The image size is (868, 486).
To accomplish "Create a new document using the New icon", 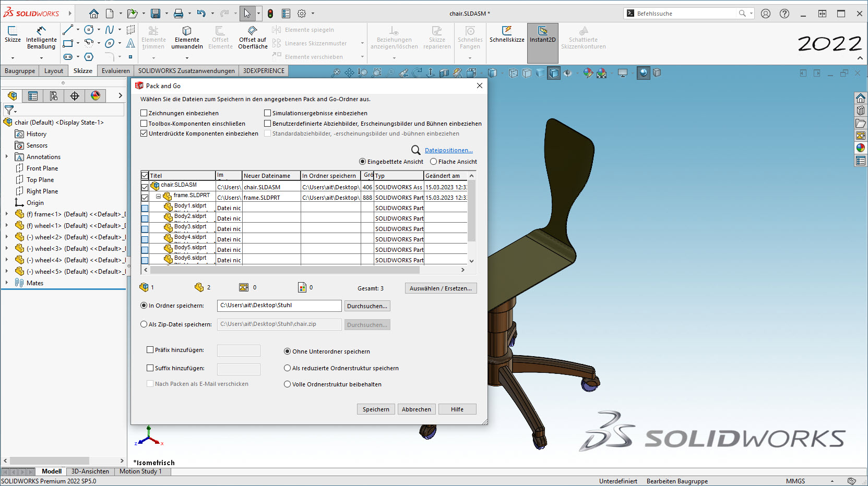I will pyautogui.click(x=110, y=14).
